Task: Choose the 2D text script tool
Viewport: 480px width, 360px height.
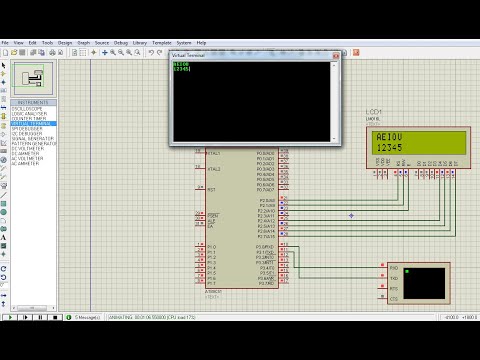Action: pyautogui.click(x=4, y=237)
